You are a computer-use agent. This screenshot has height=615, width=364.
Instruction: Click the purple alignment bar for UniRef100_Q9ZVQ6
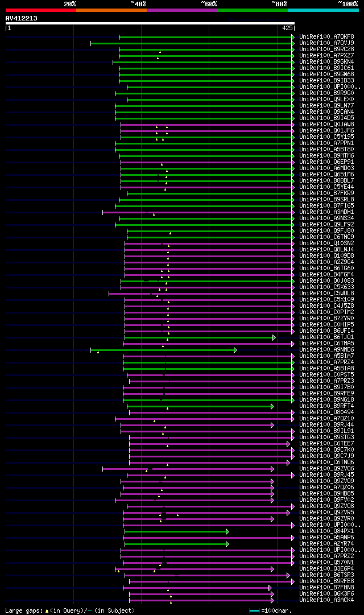tap(188, 469)
